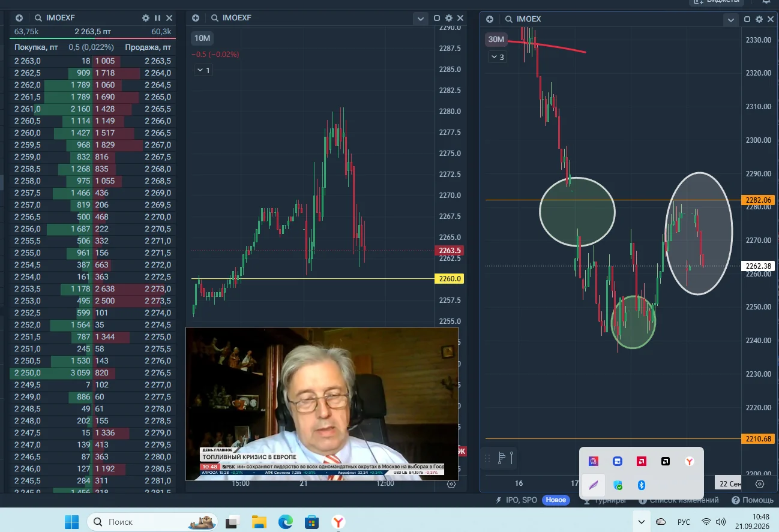Open the red AMD icon in the tray popup
The image size is (779, 532).
[642, 461]
